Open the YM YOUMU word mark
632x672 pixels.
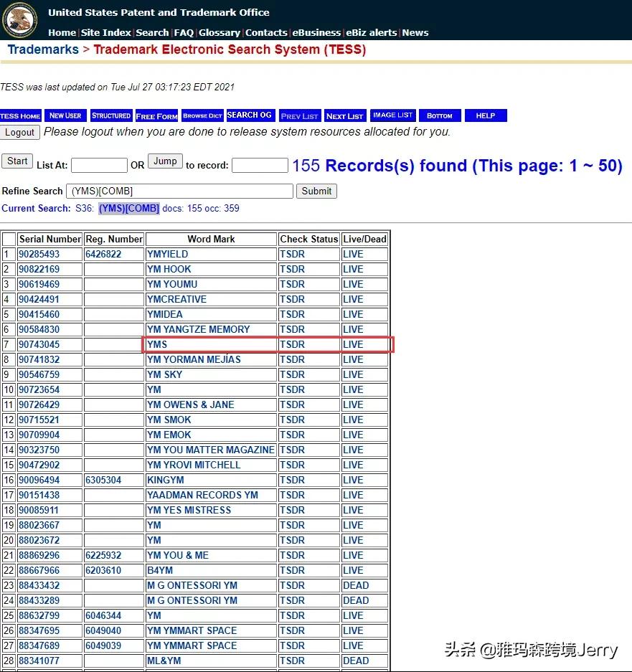tap(172, 284)
